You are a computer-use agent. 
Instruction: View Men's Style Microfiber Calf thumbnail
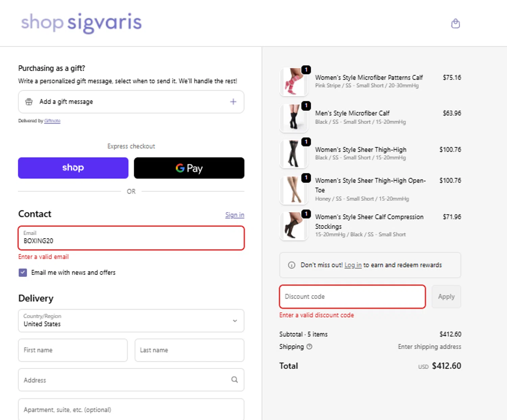coord(294,118)
